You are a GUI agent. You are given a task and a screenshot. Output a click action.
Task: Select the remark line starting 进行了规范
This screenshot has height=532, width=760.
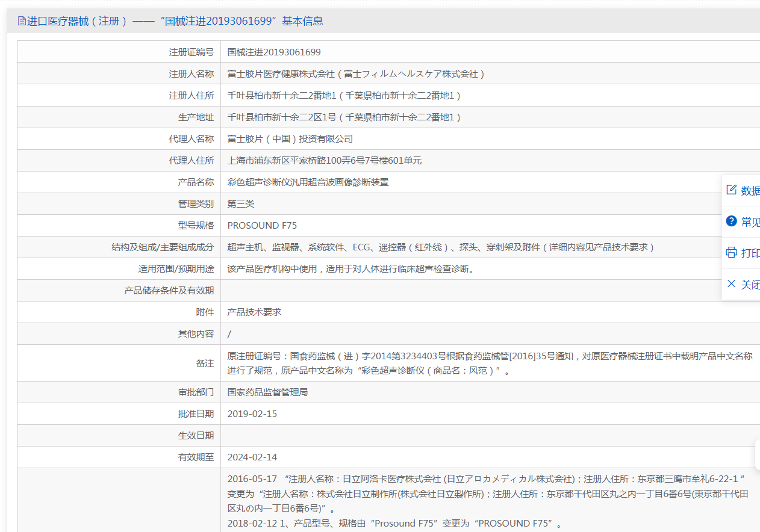370,371
